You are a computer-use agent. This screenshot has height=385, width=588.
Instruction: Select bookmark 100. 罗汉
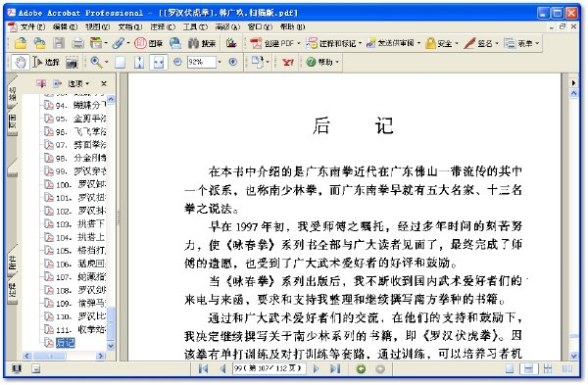coord(80,184)
